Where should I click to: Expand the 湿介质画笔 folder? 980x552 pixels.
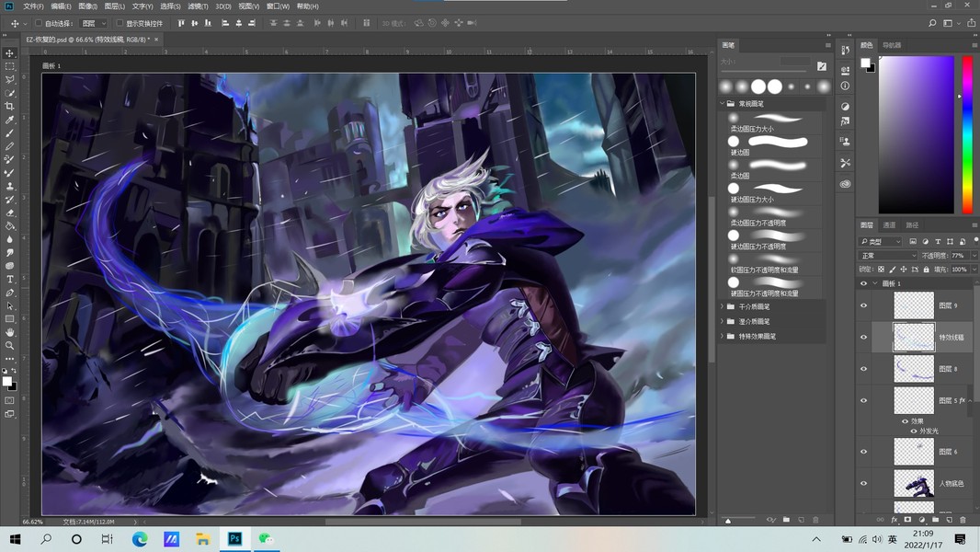722,321
